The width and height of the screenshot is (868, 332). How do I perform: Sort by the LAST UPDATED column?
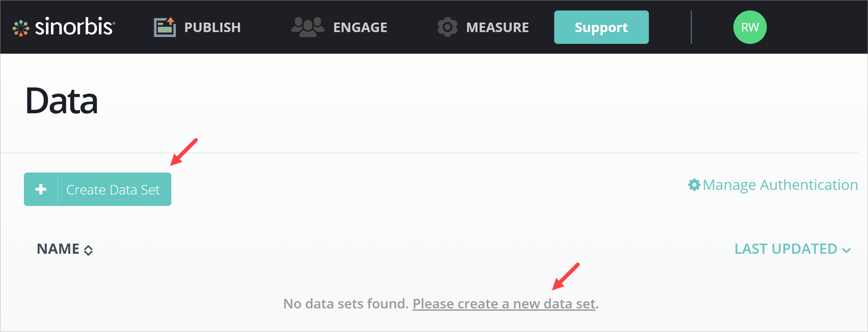coord(785,249)
